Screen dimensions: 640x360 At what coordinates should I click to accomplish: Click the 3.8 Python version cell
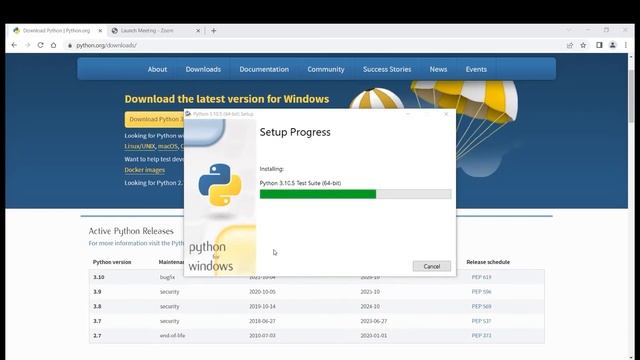click(x=97, y=307)
